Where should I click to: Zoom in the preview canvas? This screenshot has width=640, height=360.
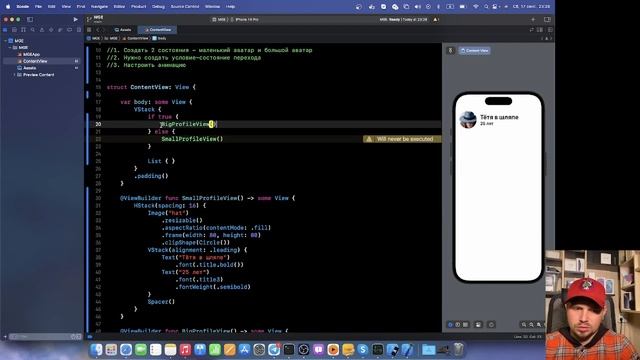point(539,325)
